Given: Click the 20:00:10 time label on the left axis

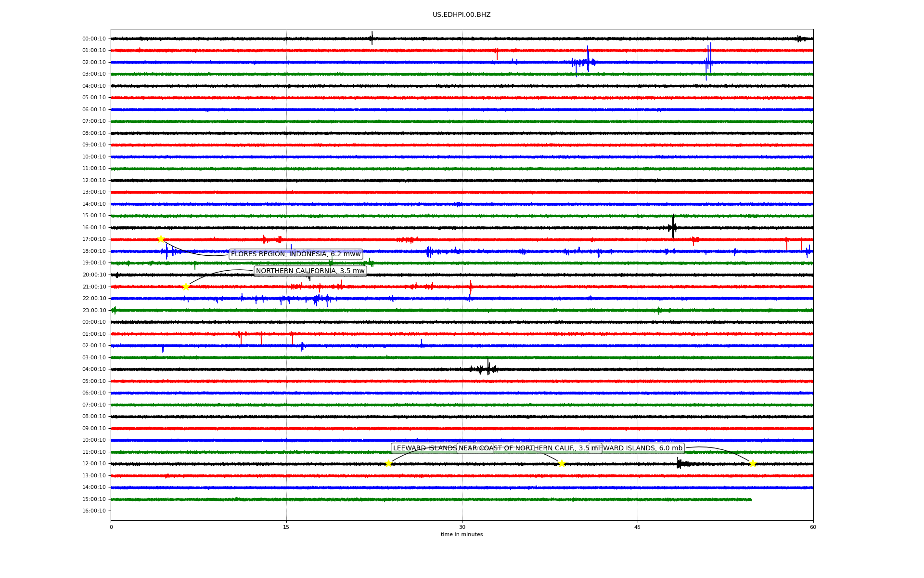Looking at the screenshot, I should pyautogui.click(x=94, y=275).
